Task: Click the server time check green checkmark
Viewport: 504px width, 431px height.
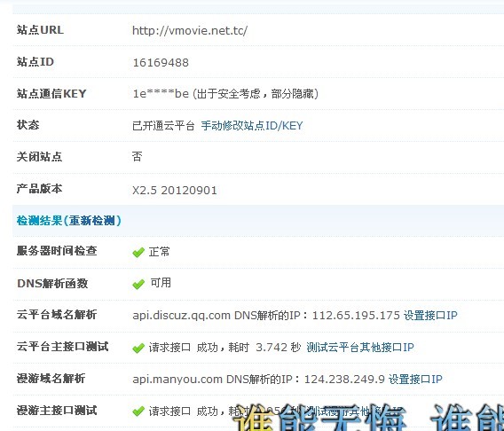Action: [x=138, y=253]
